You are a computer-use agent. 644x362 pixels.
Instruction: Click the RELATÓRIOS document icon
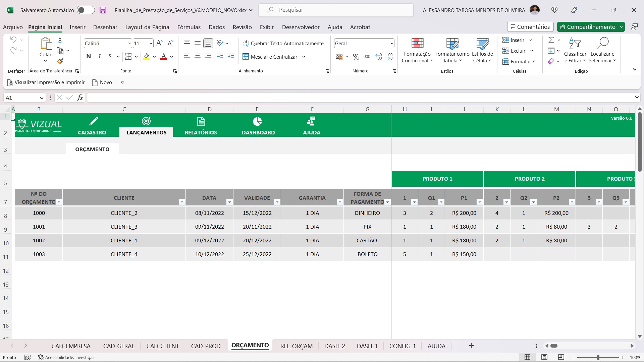pos(201,121)
